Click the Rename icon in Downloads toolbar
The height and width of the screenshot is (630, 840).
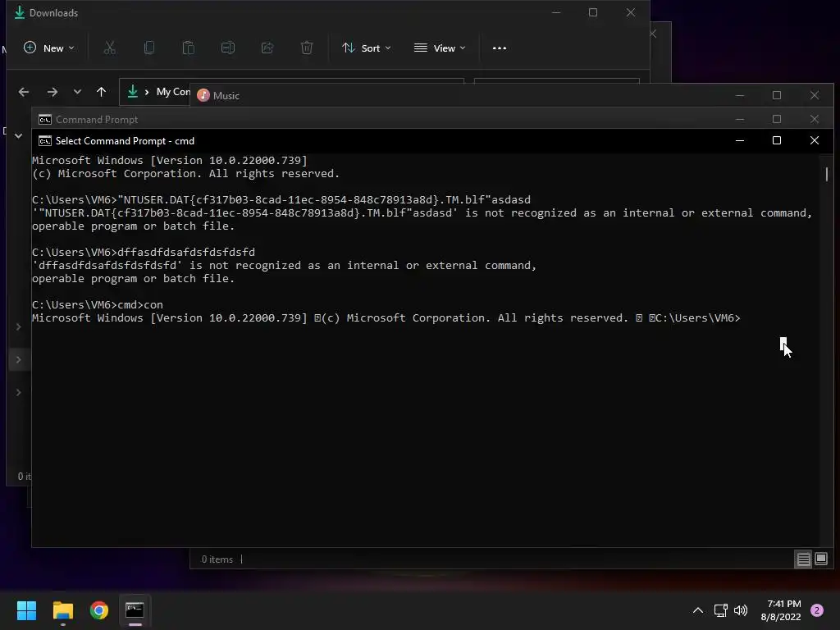click(x=228, y=48)
